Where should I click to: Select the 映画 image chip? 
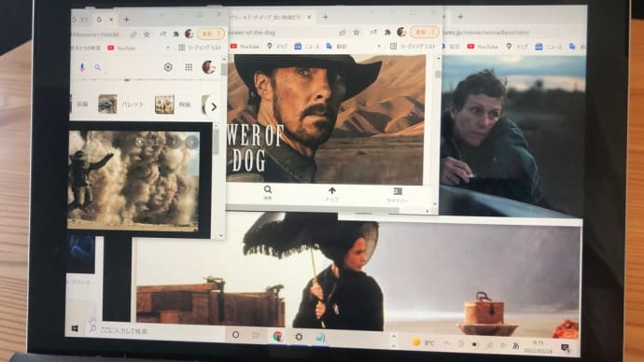[x=173, y=104]
